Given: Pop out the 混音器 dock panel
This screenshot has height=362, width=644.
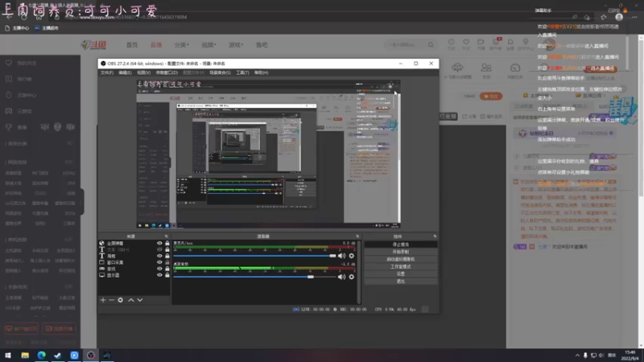Looking at the screenshot, I should [x=357, y=237].
